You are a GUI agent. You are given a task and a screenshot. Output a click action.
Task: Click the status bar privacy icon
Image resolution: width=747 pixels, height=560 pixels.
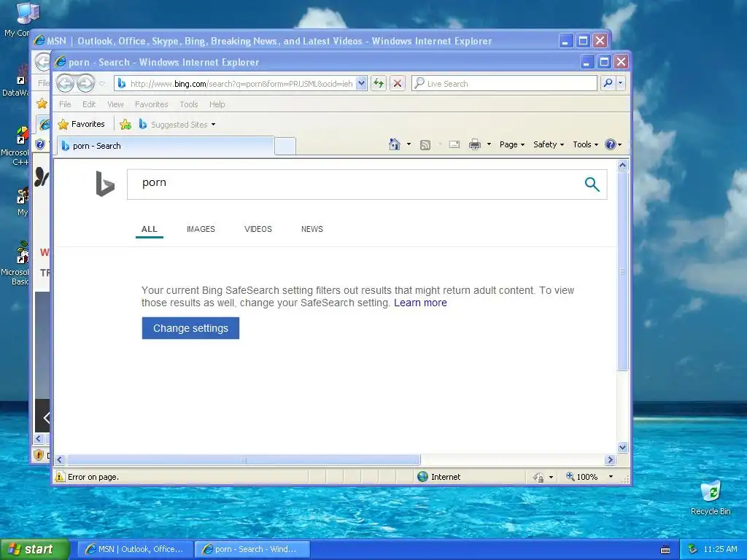click(539, 477)
